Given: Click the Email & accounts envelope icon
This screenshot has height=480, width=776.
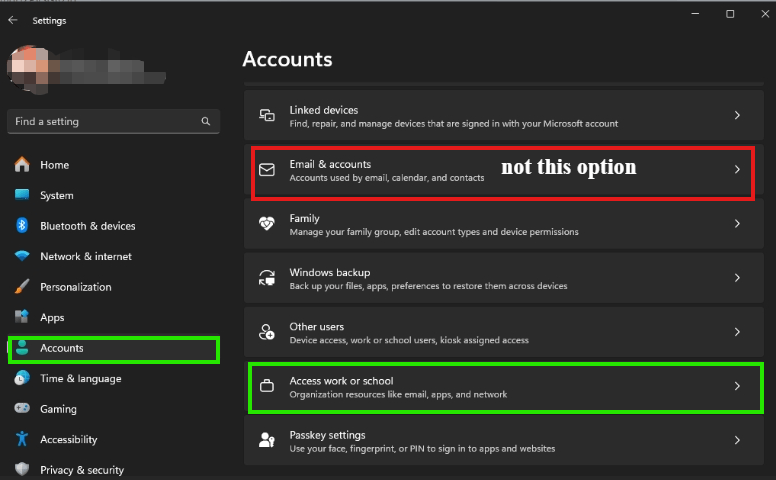Looking at the screenshot, I should point(267,170).
